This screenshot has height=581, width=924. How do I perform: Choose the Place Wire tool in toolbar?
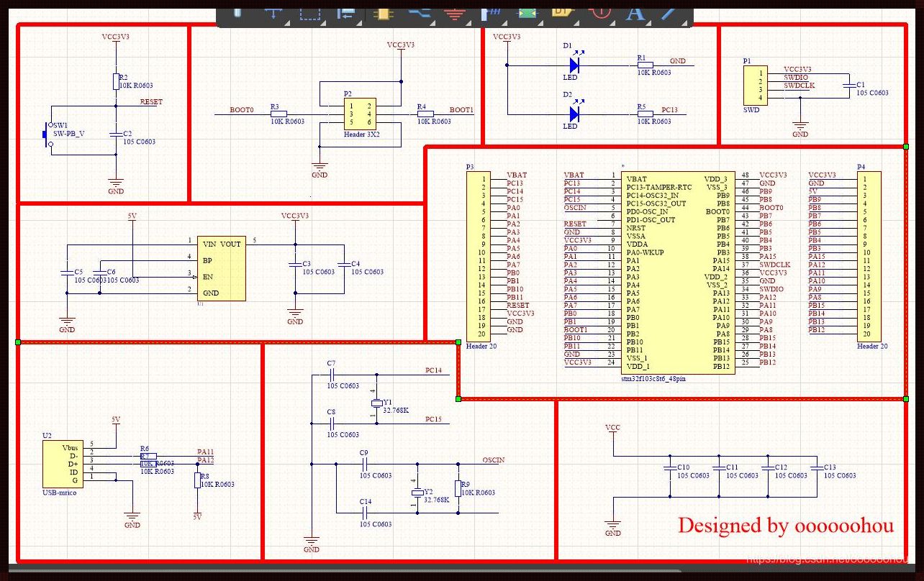(420, 12)
